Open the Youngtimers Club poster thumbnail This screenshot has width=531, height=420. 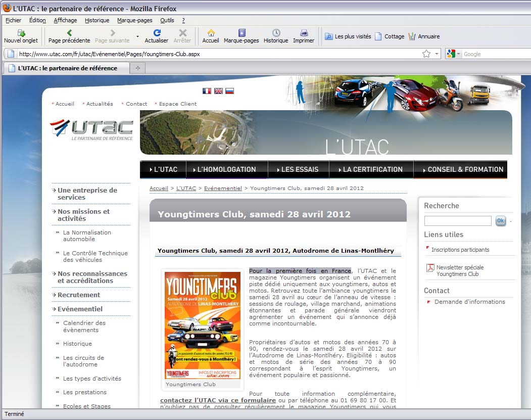203,325
